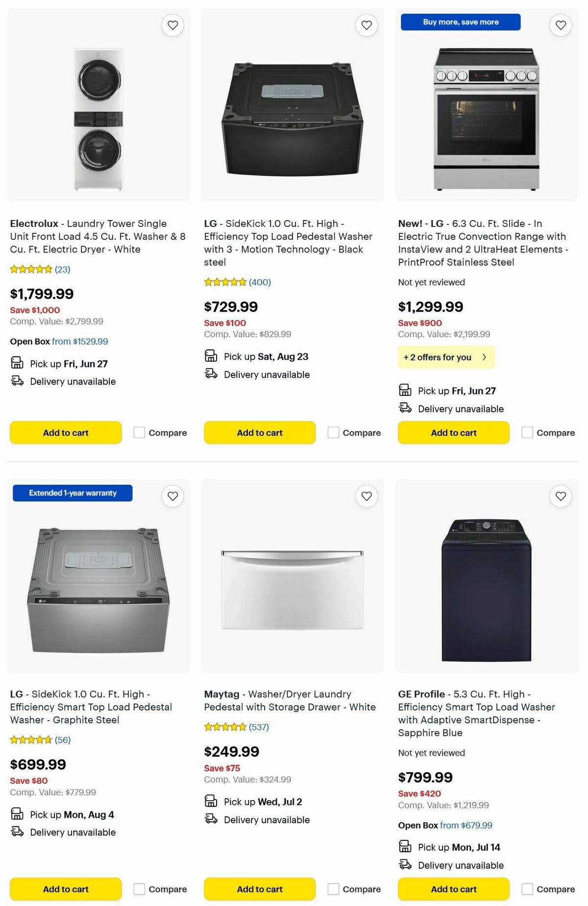Check Compare for the LG electric range
Image resolution: width=588 pixels, height=906 pixels.
tap(527, 433)
